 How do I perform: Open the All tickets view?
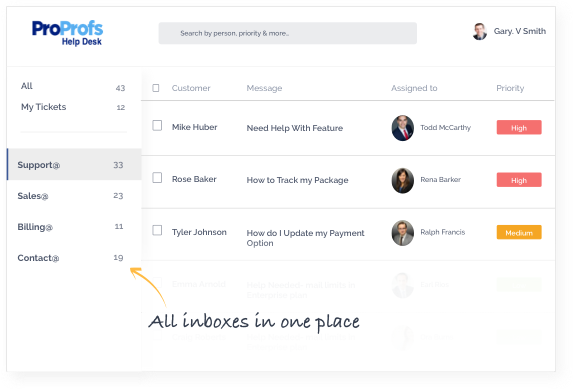[27, 86]
